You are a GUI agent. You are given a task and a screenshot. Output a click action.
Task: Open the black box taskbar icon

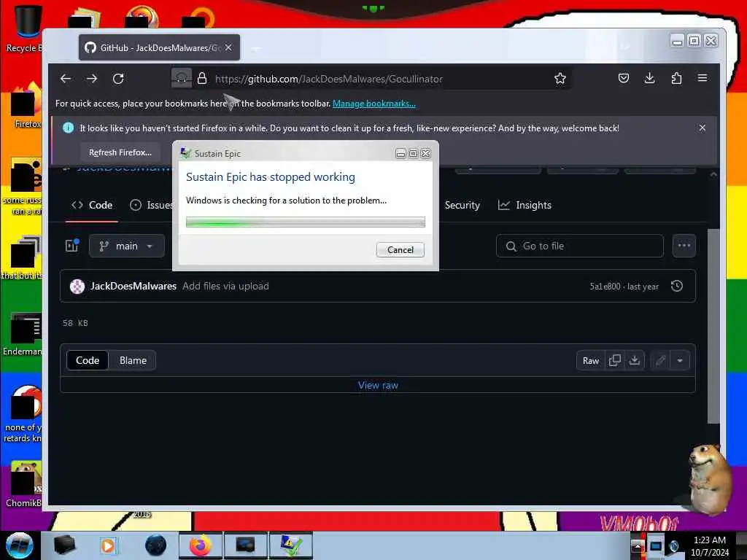[x=65, y=545]
